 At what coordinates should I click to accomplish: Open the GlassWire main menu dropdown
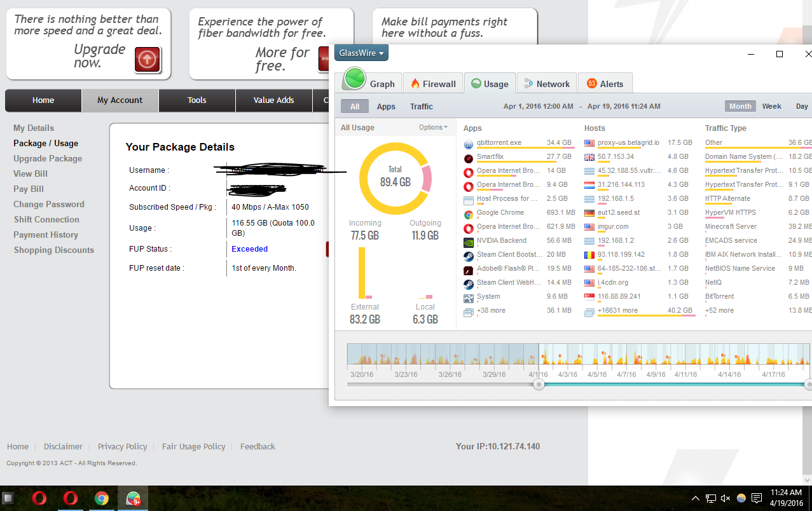coord(361,53)
